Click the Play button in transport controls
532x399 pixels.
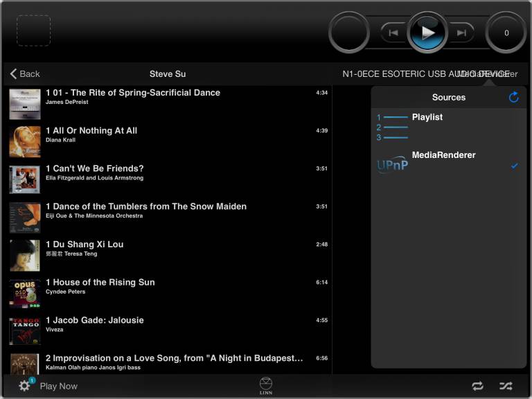(427, 33)
